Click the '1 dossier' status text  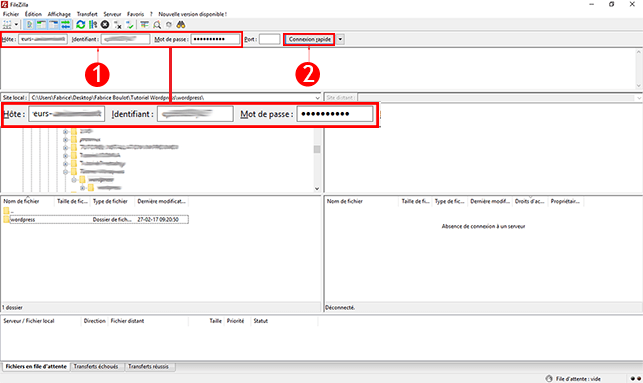click(x=12, y=308)
